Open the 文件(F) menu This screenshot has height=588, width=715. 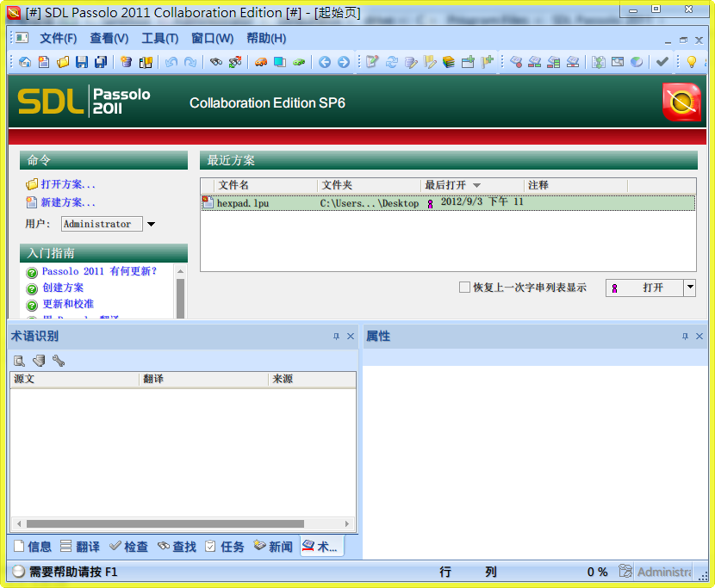59,38
